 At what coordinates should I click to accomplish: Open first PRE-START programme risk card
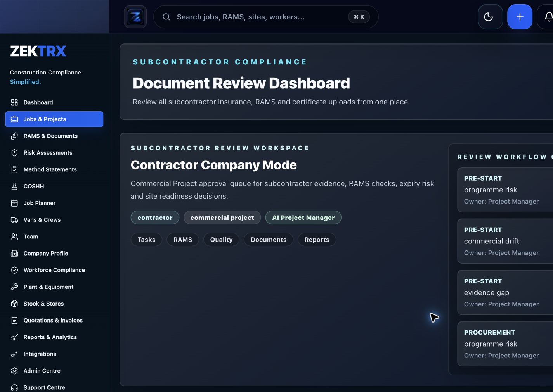pos(505,190)
